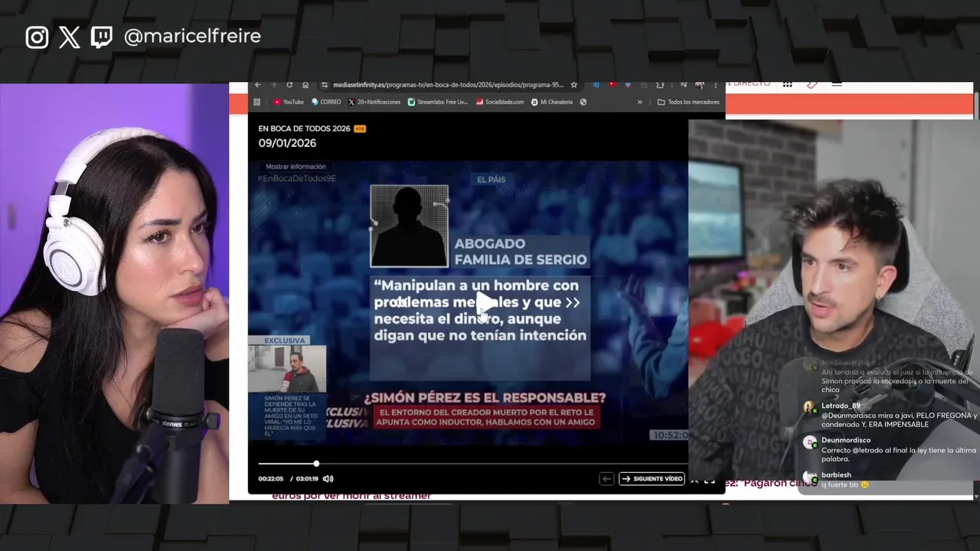Image resolution: width=980 pixels, height=551 pixels.
Task: Click the Twitch icon in overlay
Action: coord(101,37)
